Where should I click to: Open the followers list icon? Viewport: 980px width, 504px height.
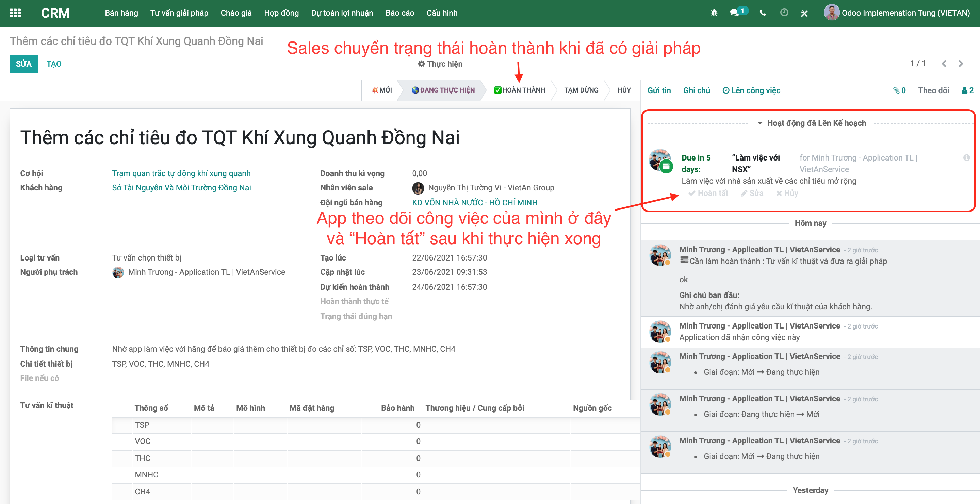967,90
